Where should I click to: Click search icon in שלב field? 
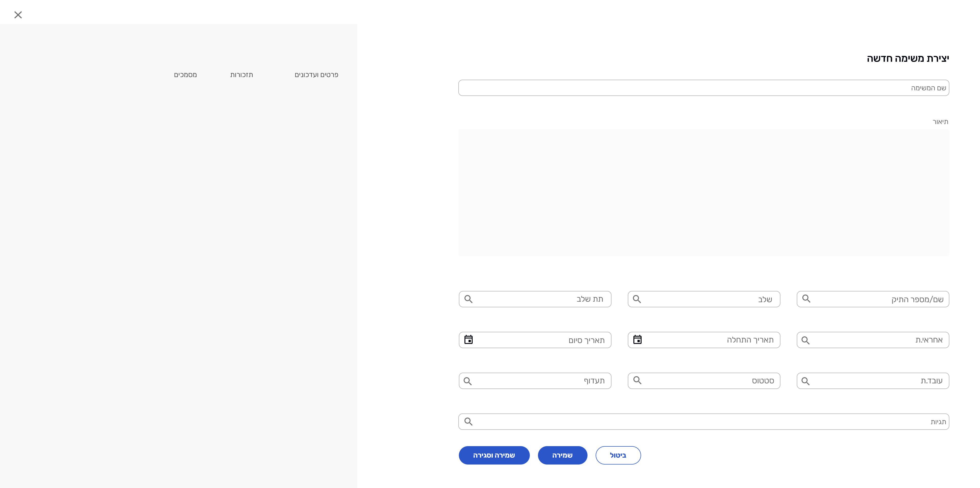tap(637, 299)
